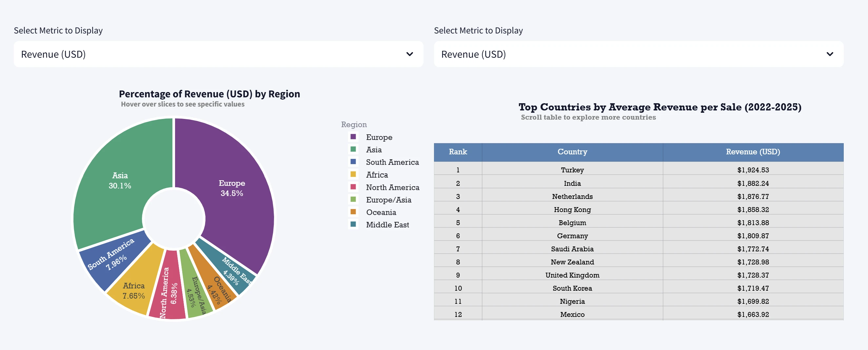This screenshot has width=868, height=350.
Task: Click the Middle East legend square icon
Action: 353,224
